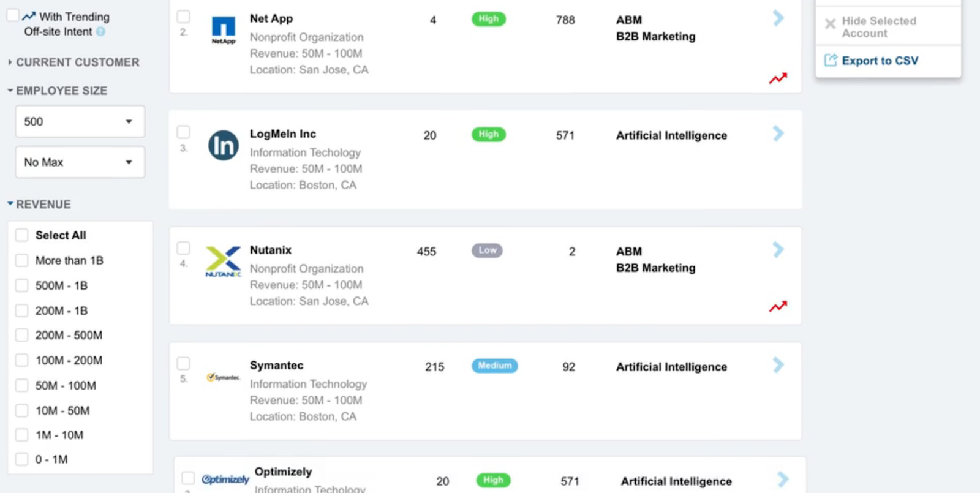Screen dimensions: 980x493
Task: Open the No Max employee size dropdown
Action: click(80, 162)
